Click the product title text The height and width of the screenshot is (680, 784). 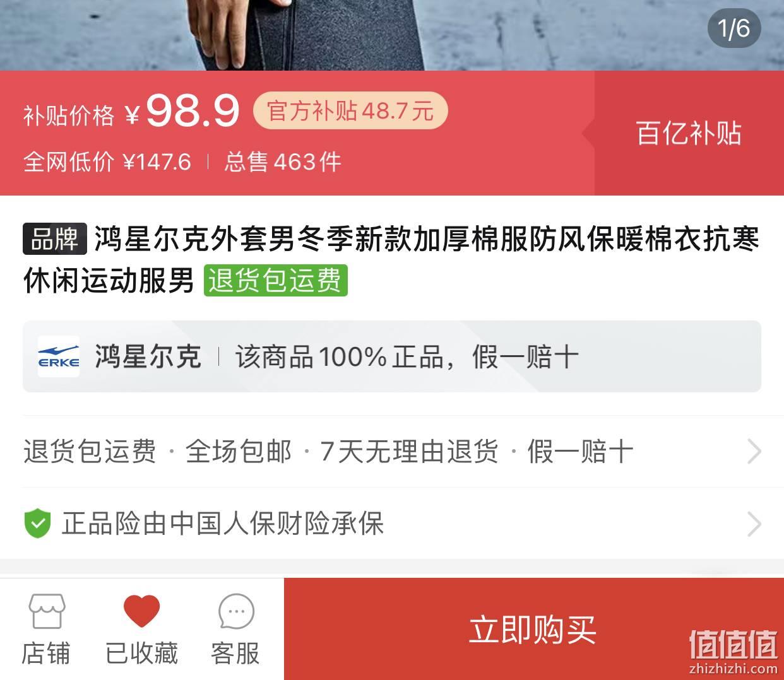click(x=392, y=259)
